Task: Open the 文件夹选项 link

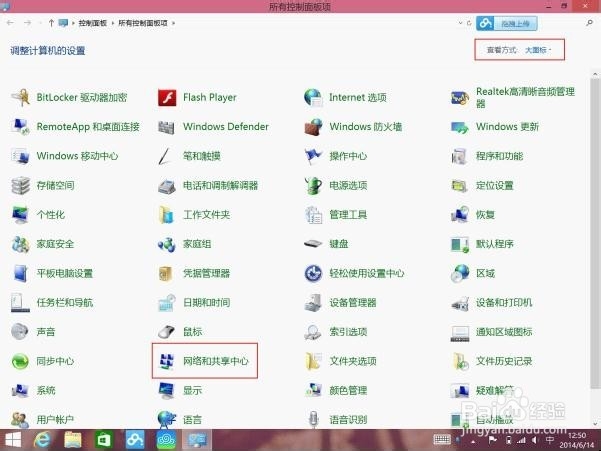Action: coord(353,361)
